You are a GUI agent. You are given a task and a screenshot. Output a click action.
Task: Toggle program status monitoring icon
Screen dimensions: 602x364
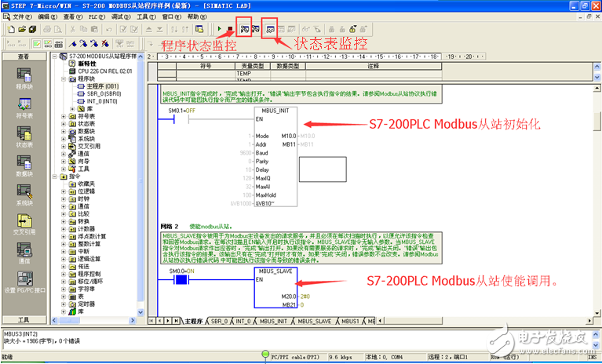tap(244, 29)
